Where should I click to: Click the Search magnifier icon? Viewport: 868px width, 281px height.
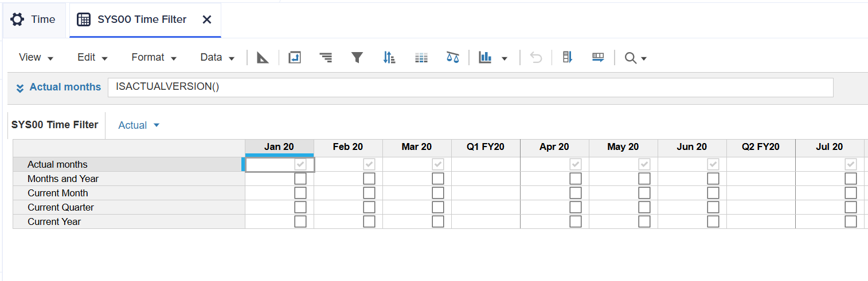(x=631, y=58)
